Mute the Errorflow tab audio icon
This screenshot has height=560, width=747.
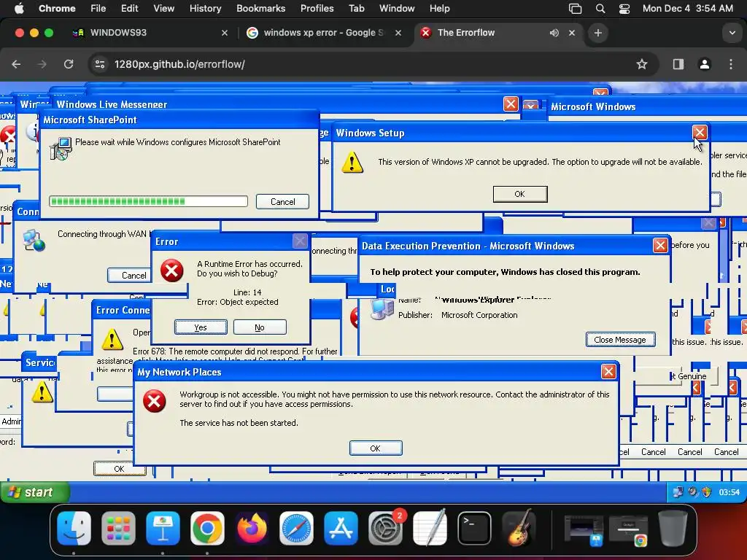coord(554,33)
